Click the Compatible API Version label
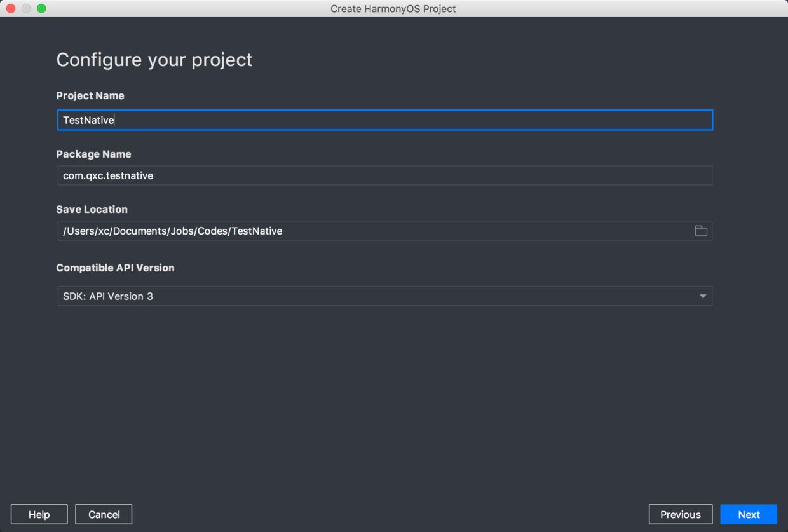The image size is (788, 532). pyautogui.click(x=115, y=268)
